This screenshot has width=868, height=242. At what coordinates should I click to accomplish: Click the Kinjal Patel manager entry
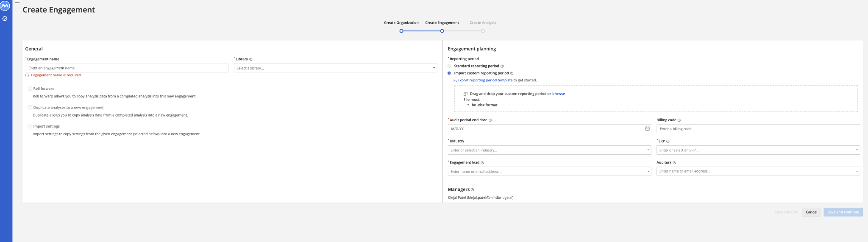tap(481, 197)
